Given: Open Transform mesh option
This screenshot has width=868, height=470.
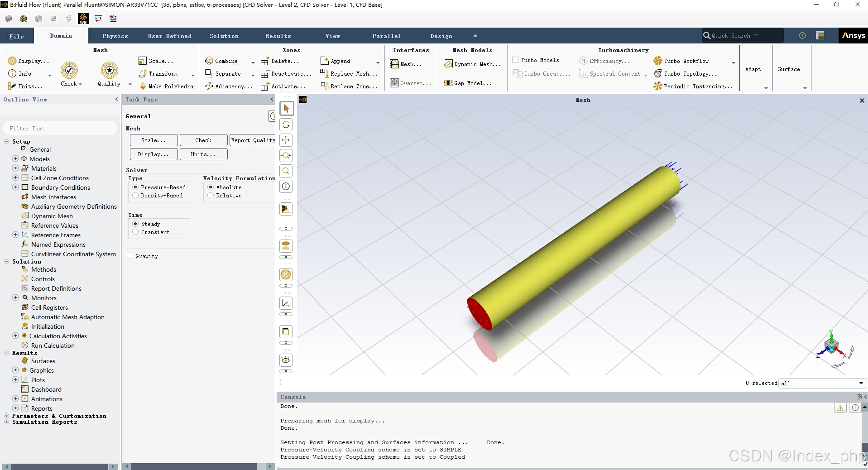Looking at the screenshot, I should click(158, 74).
